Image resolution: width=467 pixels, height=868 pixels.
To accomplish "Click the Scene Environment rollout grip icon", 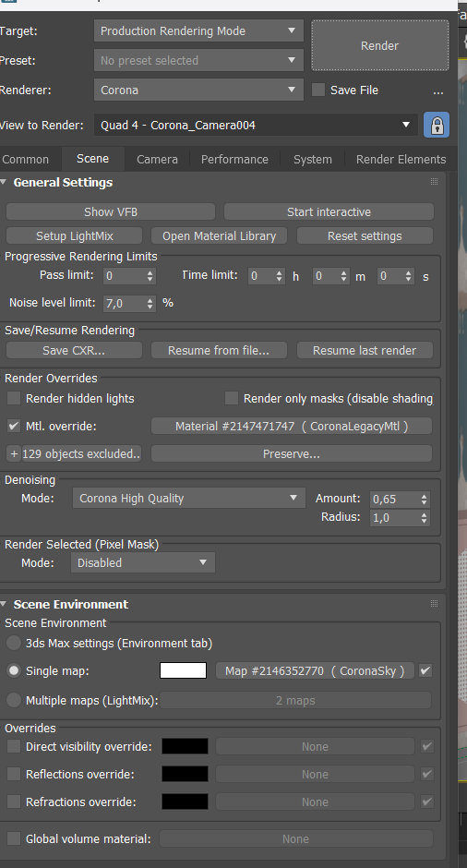I will pos(435,603).
